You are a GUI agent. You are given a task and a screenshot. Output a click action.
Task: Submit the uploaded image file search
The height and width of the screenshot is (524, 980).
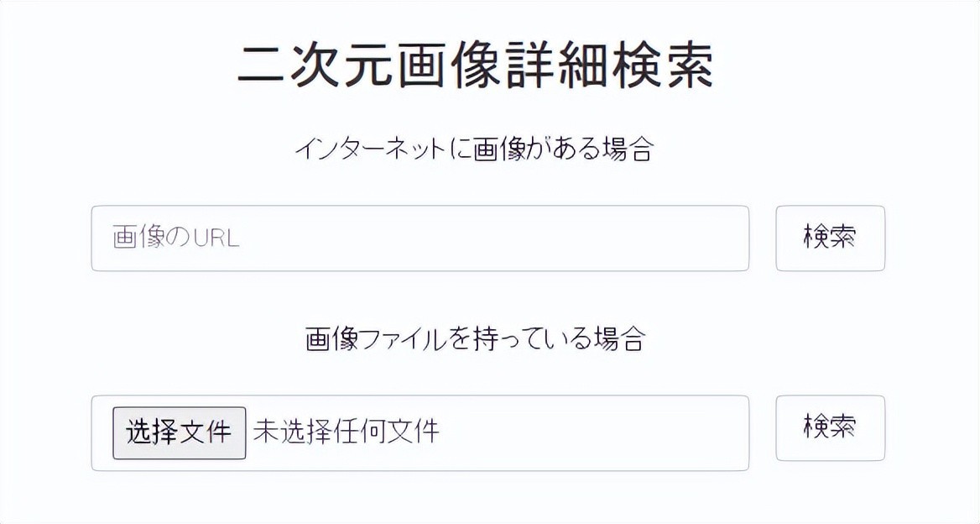point(830,427)
